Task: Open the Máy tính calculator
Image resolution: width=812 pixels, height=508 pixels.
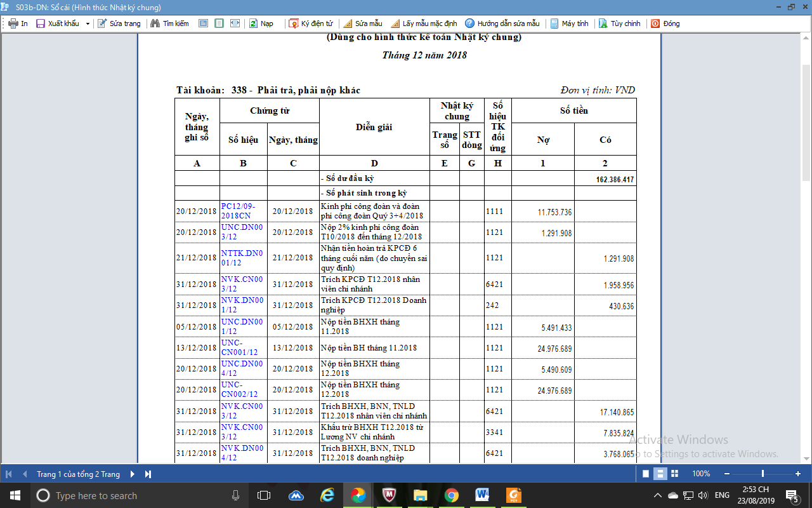Action: (x=569, y=23)
